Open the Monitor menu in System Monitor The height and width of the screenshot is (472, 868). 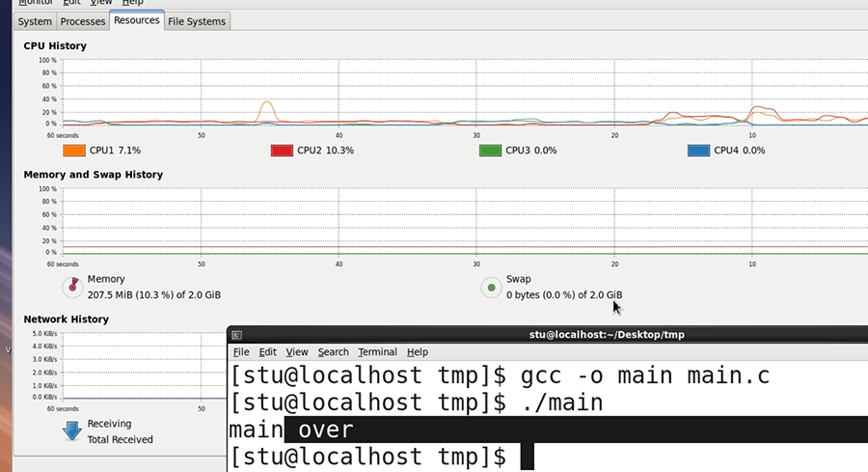coord(36,3)
